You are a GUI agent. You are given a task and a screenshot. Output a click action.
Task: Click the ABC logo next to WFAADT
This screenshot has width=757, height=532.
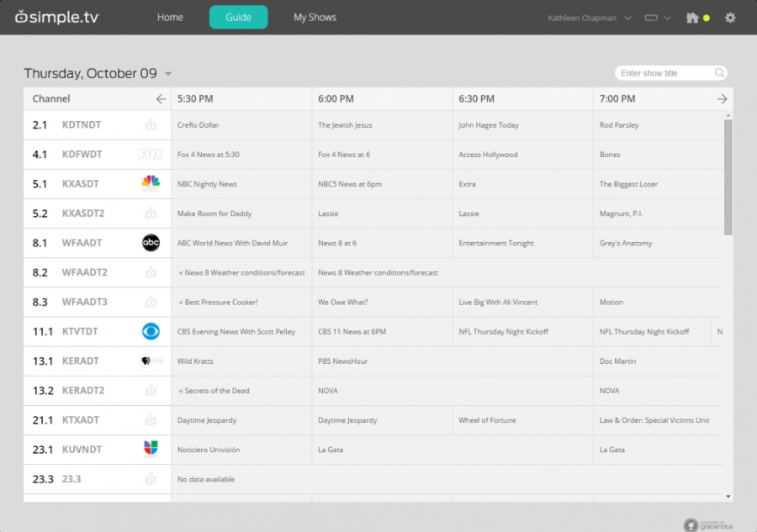(x=150, y=242)
